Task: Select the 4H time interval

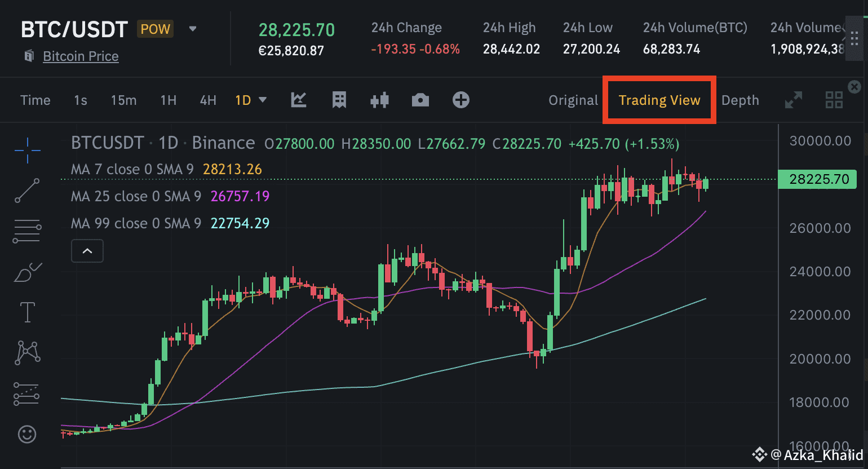Action: coord(208,100)
